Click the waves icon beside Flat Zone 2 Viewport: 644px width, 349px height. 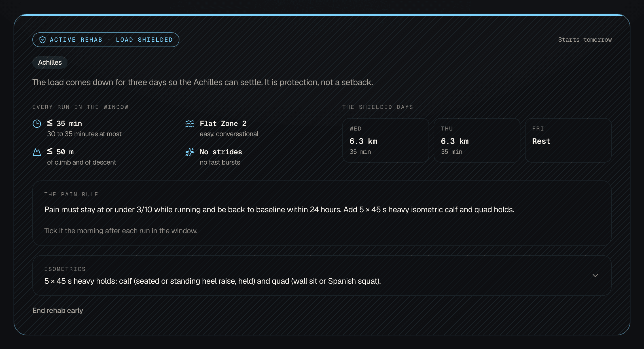click(190, 124)
